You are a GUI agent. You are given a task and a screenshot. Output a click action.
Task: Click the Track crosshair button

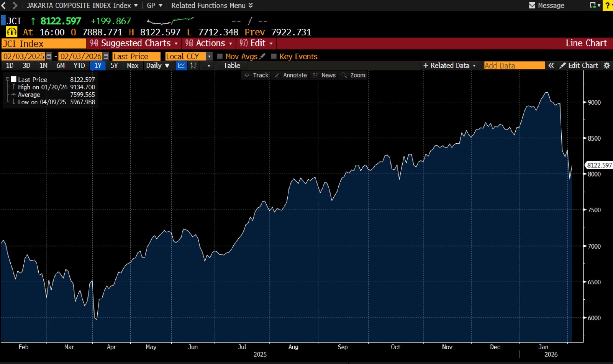point(257,75)
